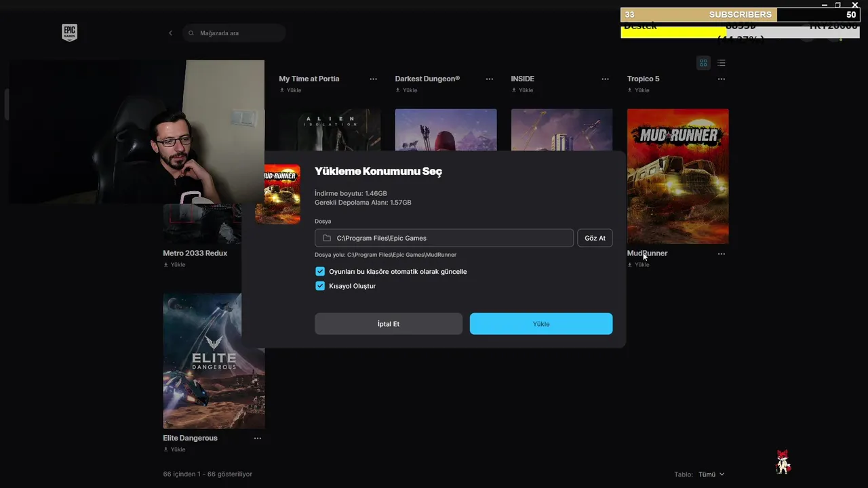
Task: Click the search magnifier icon
Action: tap(191, 33)
